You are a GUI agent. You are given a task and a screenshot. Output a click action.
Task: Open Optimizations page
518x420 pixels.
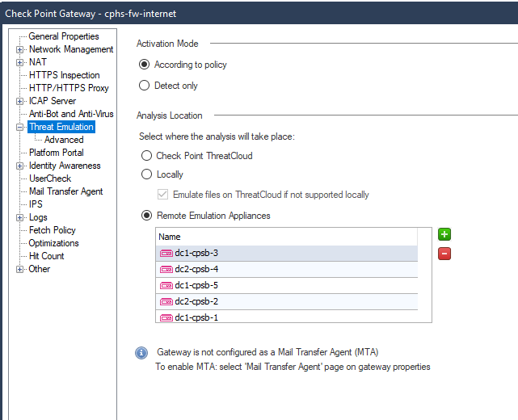53,243
